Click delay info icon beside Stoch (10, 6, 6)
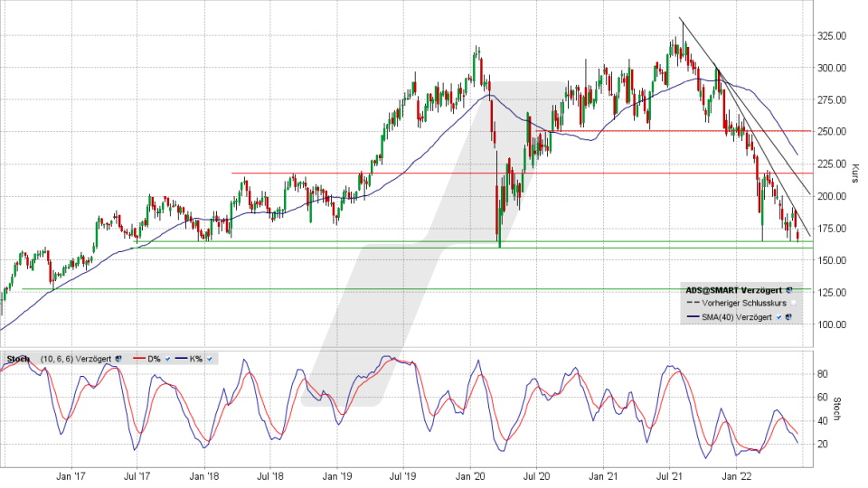Screen dimensions: 868x488 (x=118, y=359)
